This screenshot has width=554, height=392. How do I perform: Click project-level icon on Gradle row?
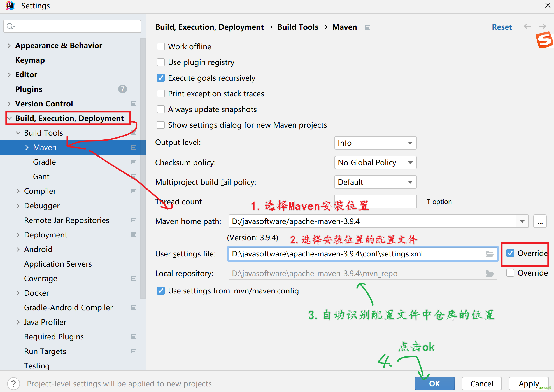134,162
